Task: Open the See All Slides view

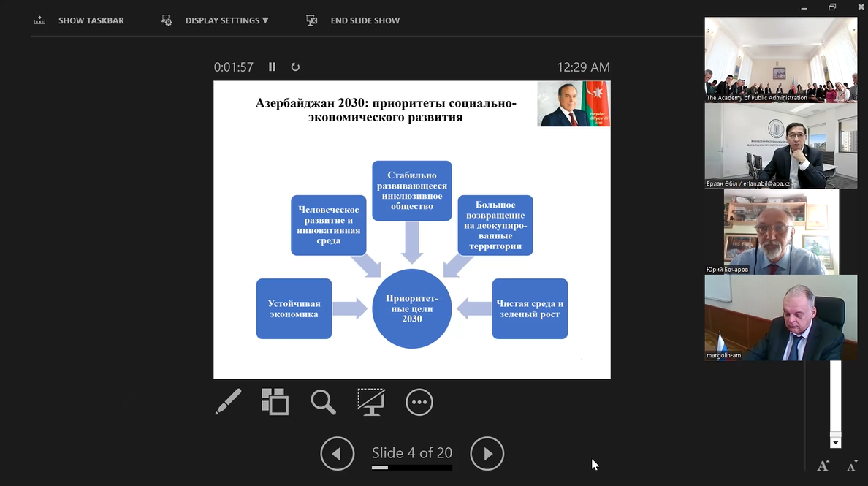Action: click(275, 401)
